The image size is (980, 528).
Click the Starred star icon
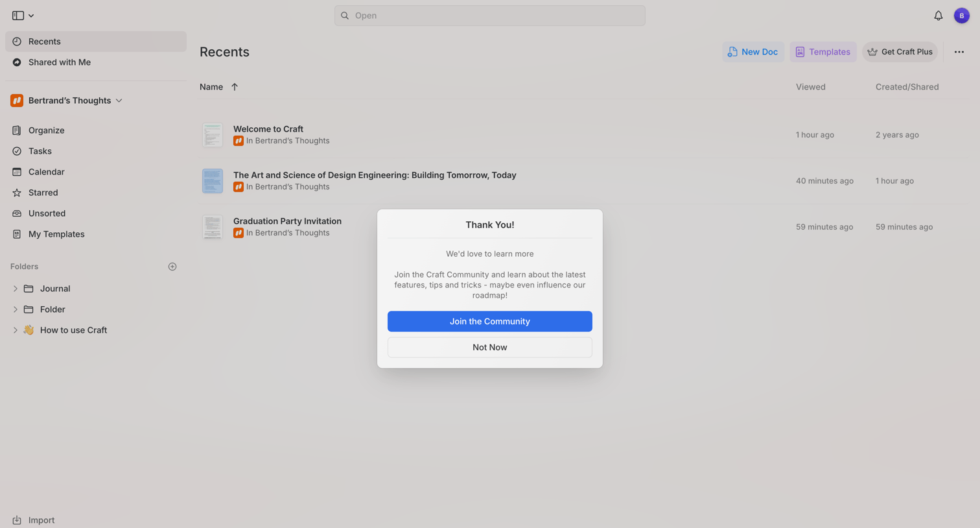(17, 193)
